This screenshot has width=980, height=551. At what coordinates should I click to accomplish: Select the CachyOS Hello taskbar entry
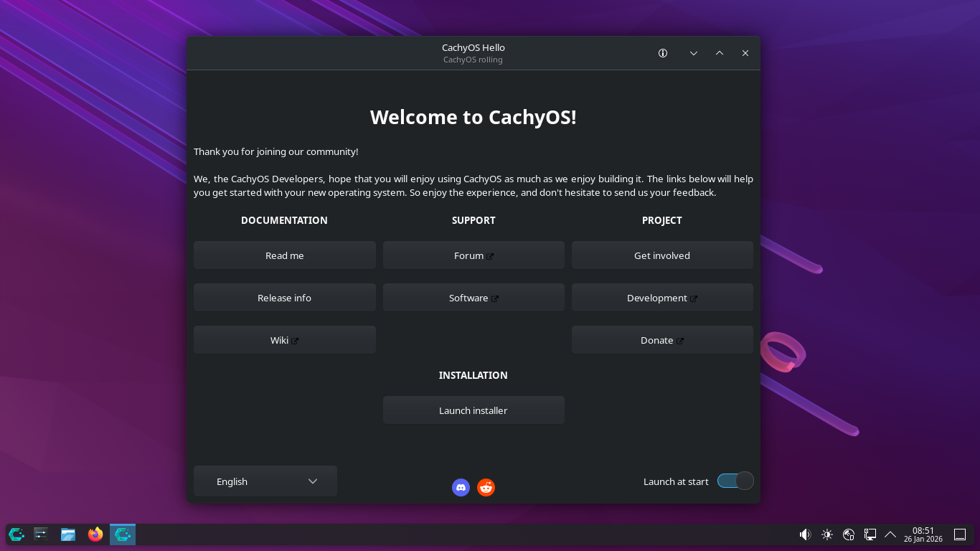(123, 534)
